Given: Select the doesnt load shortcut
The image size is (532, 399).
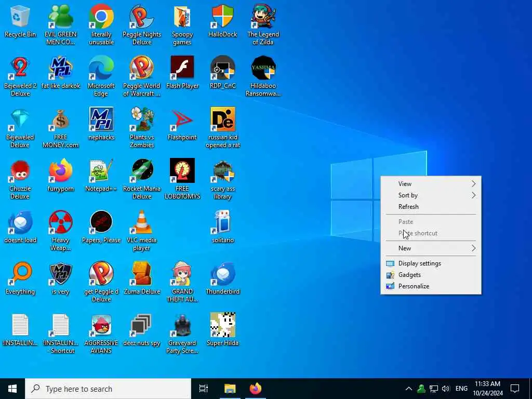Looking at the screenshot, I should pos(20,227).
